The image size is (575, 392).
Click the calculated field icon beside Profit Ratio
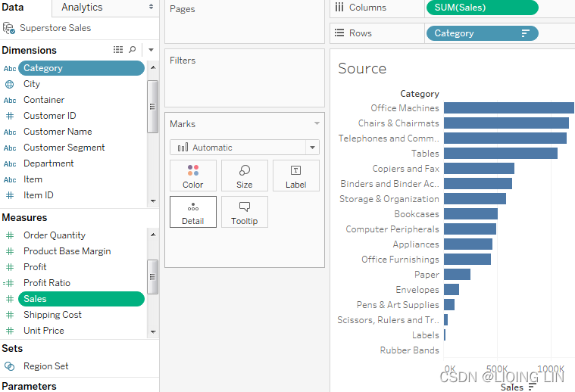[x=8, y=283]
